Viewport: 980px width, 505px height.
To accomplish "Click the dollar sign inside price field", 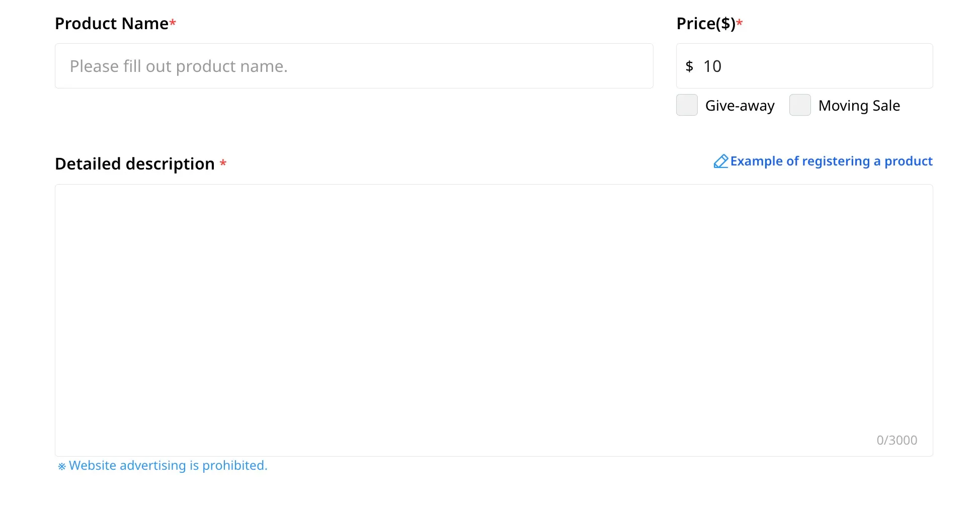I will [689, 66].
